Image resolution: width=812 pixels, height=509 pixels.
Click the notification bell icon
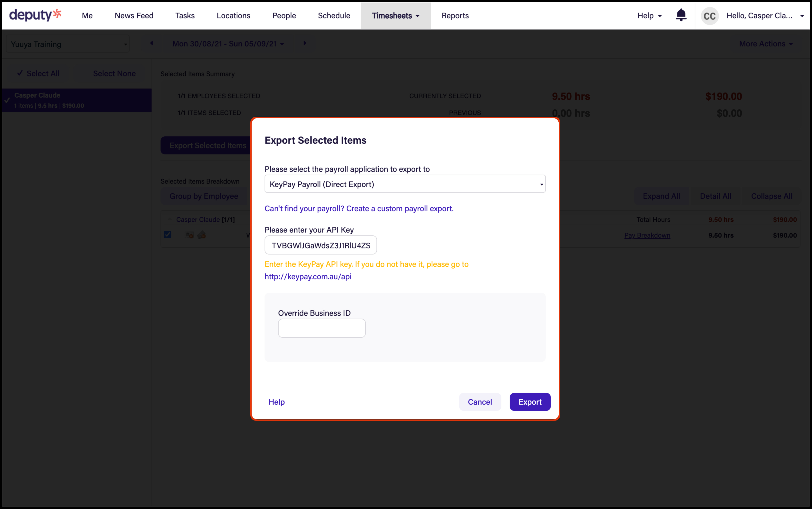(x=681, y=15)
